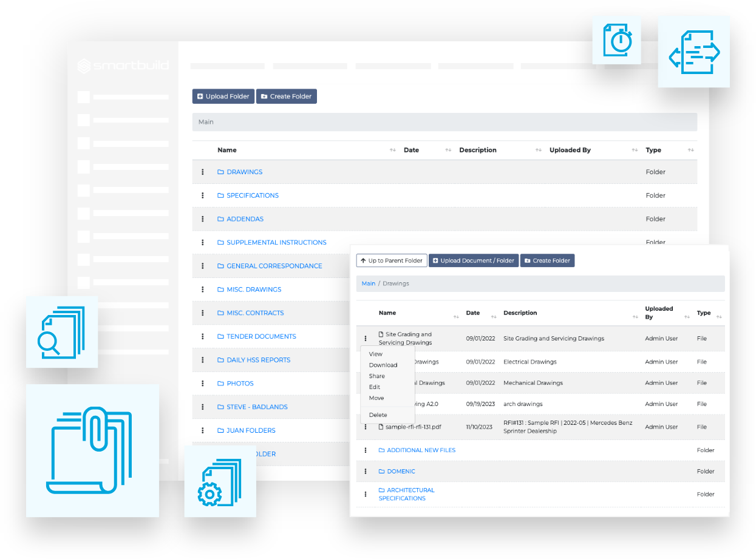Click the Upload Folder button
Image resolution: width=756 pixels, height=559 pixels.
tap(223, 96)
